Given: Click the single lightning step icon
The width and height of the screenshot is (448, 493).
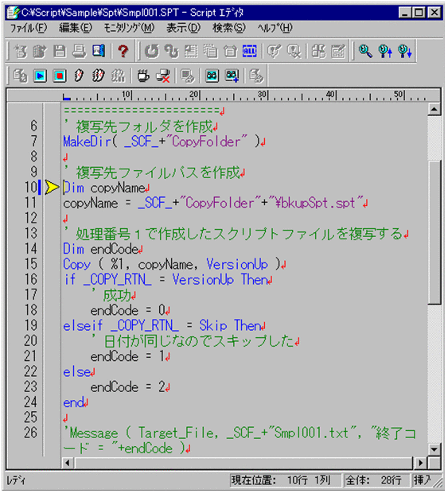Looking at the screenshot, I should point(79,76).
